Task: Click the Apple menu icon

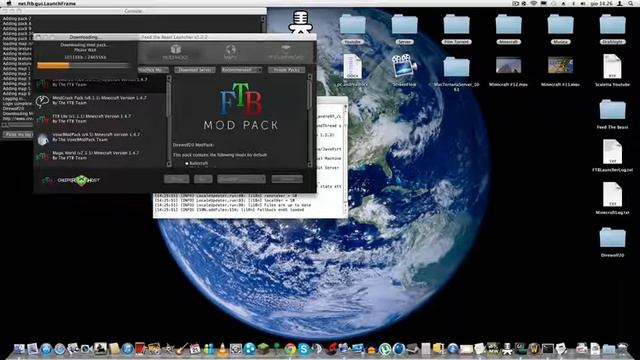Action: point(8,3)
